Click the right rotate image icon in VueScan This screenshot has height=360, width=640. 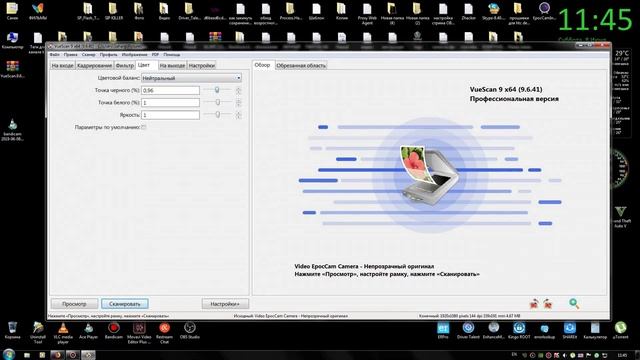point(548,304)
